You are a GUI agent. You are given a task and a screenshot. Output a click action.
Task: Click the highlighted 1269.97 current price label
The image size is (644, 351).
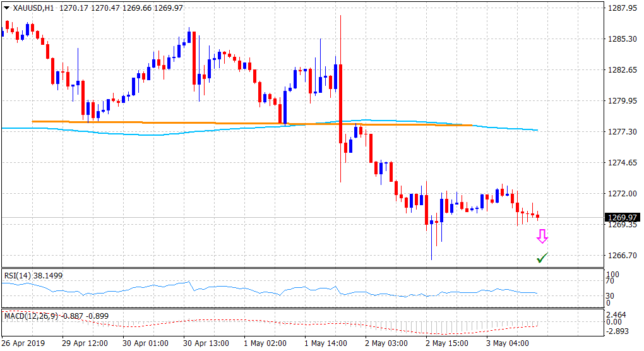pos(622,218)
